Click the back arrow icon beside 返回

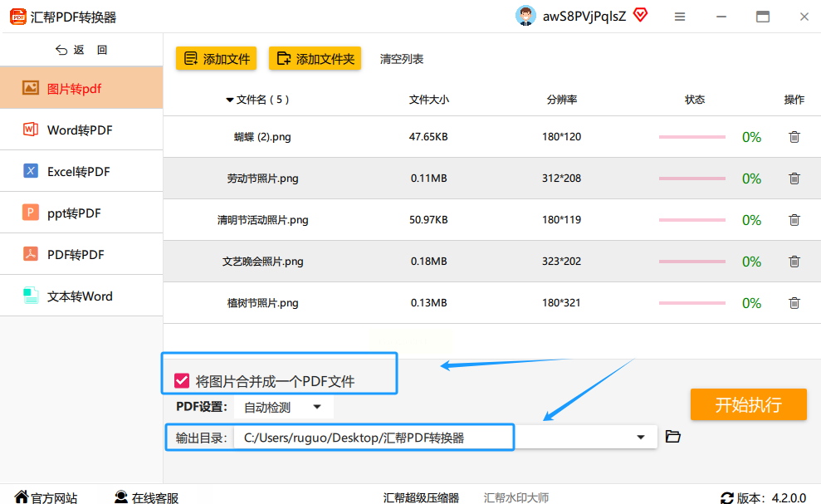click(x=61, y=50)
